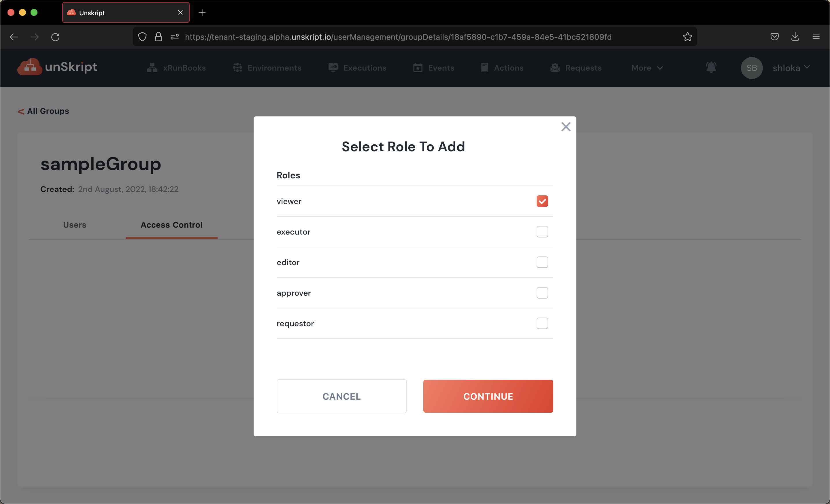Expand the shloka account dropdown
Image resolution: width=830 pixels, height=504 pixels.
(791, 68)
